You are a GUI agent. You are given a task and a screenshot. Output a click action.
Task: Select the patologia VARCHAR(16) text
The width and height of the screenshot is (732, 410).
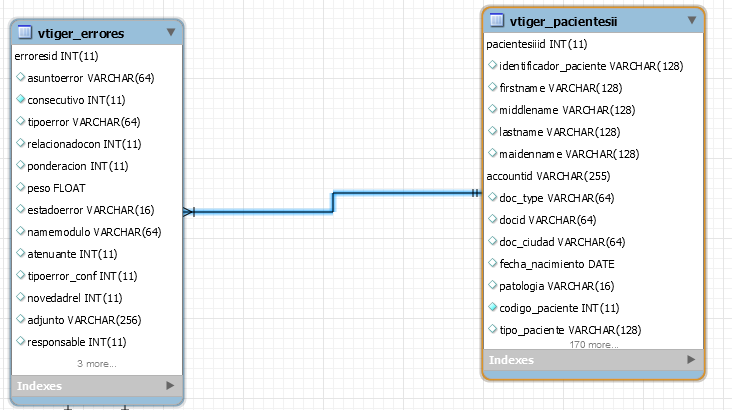[x=557, y=286]
